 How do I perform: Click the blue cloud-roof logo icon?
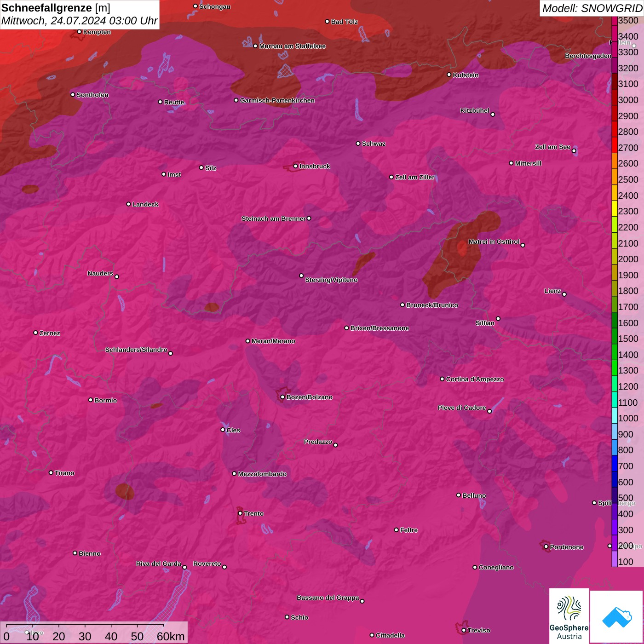tap(617, 617)
